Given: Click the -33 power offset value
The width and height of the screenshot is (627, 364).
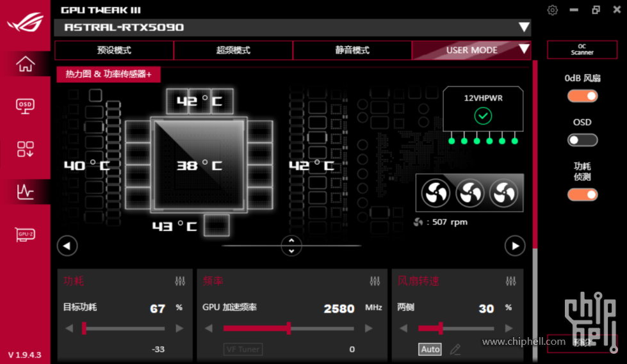Looking at the screenshot, I should point(158,349).
